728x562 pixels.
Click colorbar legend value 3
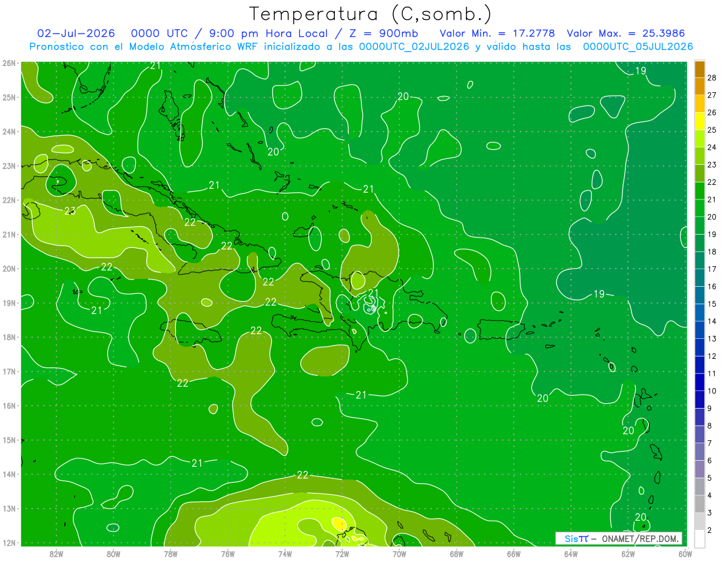click(709, 513)
